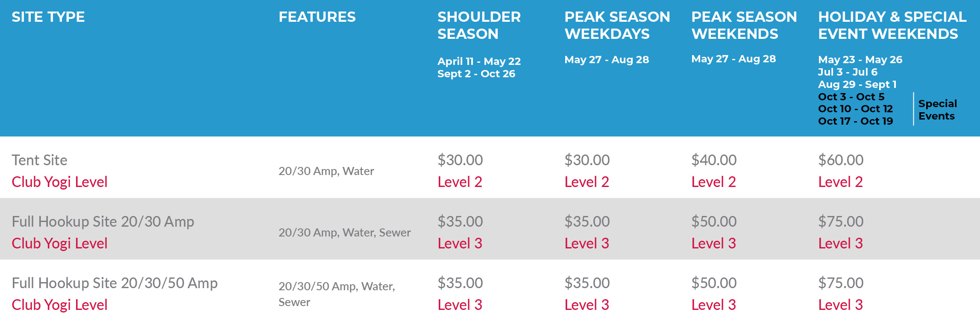
Task: Click the HOLIDAY & SPECIAL EVENT WEEKENDS header
Action: (x=892, y=25)
